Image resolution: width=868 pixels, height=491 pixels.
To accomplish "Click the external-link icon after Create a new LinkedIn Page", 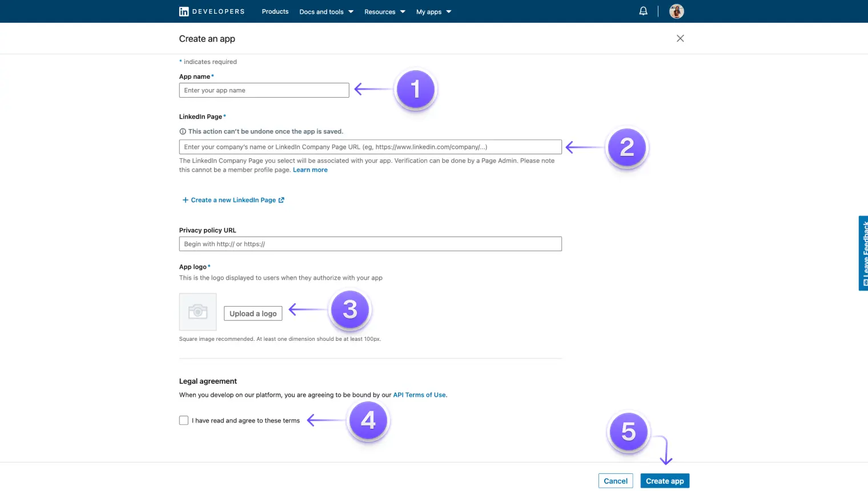I will pos(281,199).
